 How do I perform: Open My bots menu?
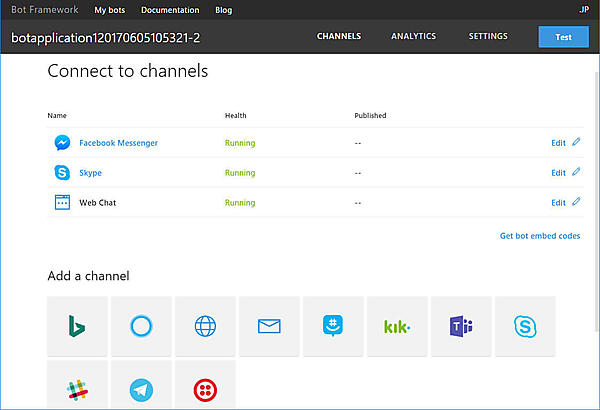pyautogui.click(x=111, y=10)
